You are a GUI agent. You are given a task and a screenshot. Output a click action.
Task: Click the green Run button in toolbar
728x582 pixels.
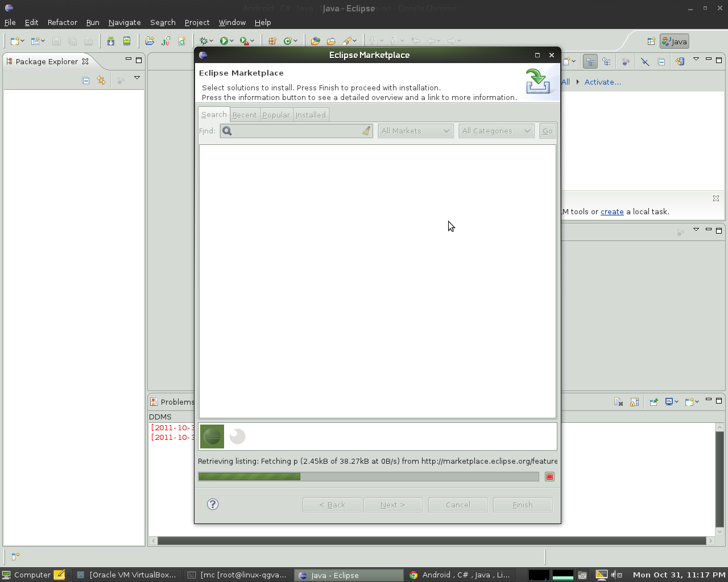click(224, 41)
